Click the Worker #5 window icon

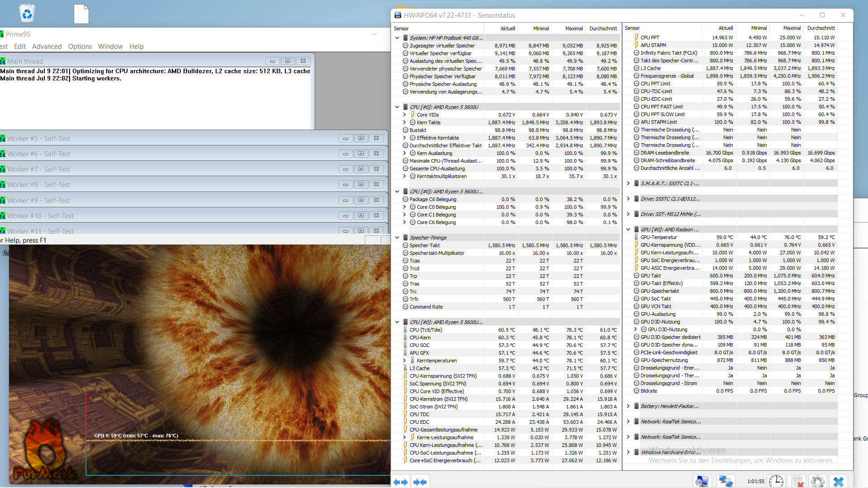point(2,138)
